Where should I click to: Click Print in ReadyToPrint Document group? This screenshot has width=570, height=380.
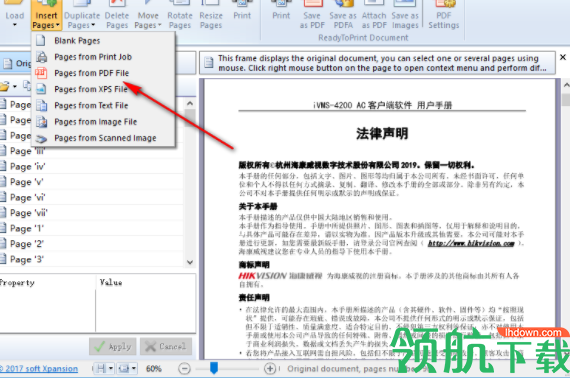281,11
